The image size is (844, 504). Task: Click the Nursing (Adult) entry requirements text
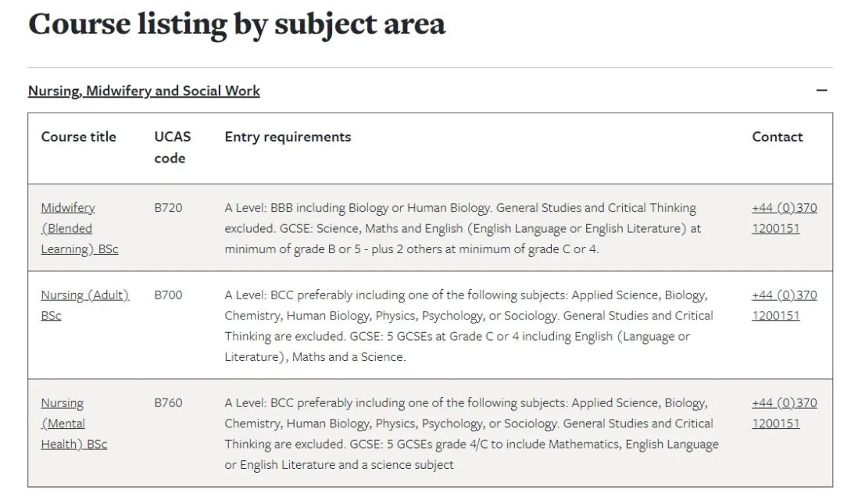pyautogui.click(x=469, y=326)
